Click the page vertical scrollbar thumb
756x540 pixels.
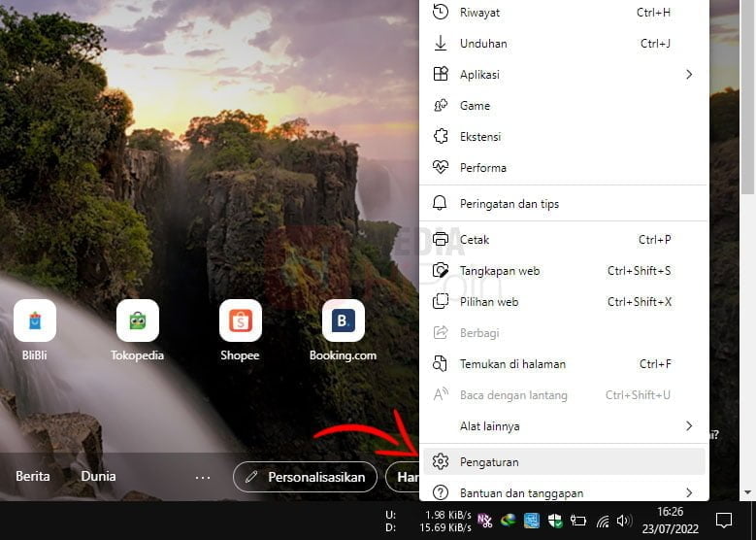(x=747, y=96)
